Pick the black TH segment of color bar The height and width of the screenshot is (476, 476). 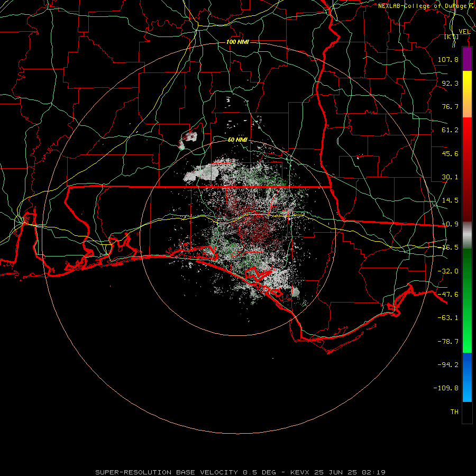pyautogui.click(x=467, y=412)
